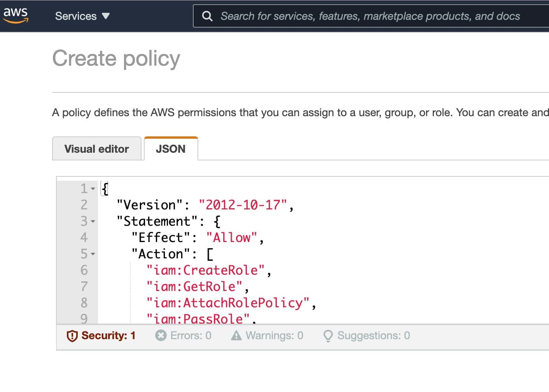549x392 pixels.
Task: Click line number 7 in gutter
Action: click(84, 286)
